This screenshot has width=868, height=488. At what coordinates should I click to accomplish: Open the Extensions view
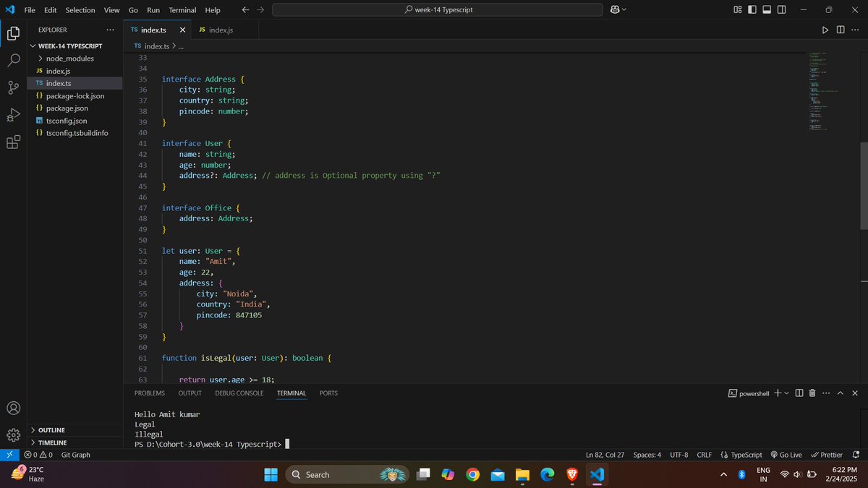[x=13, y=142]
